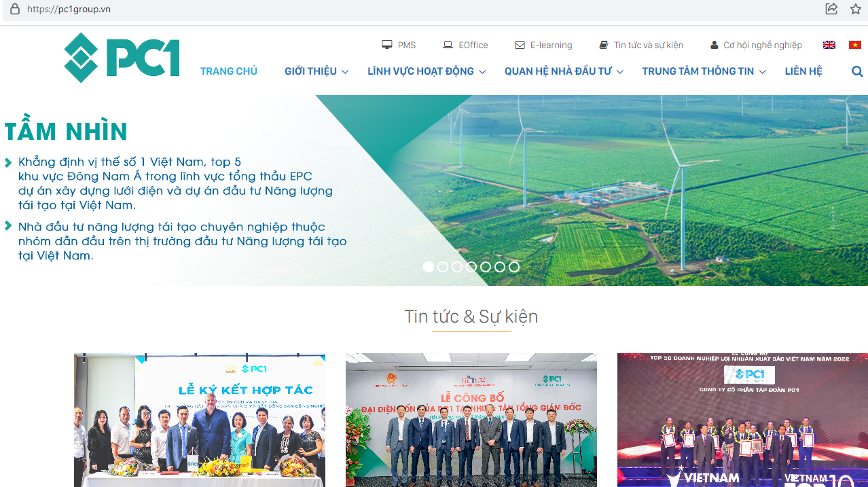Switch site language using the UK flag
This screenshot has height=487, width=868.
[x=829, y=44]
